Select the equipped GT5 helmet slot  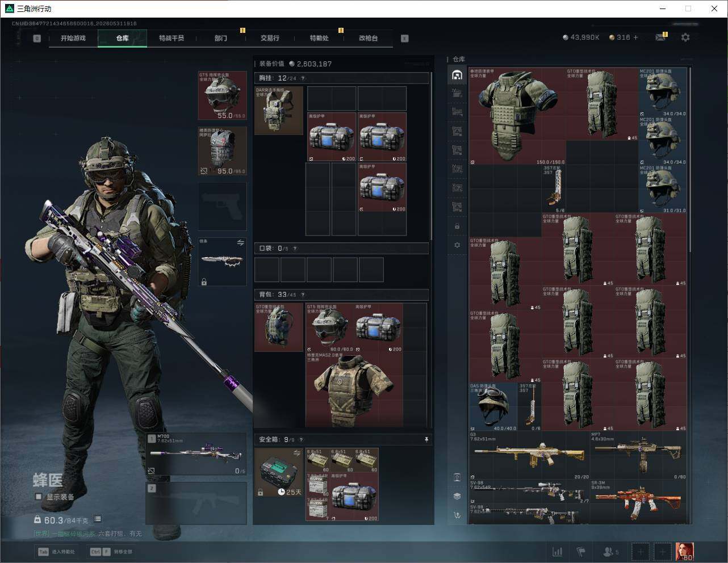coord(222,95)
